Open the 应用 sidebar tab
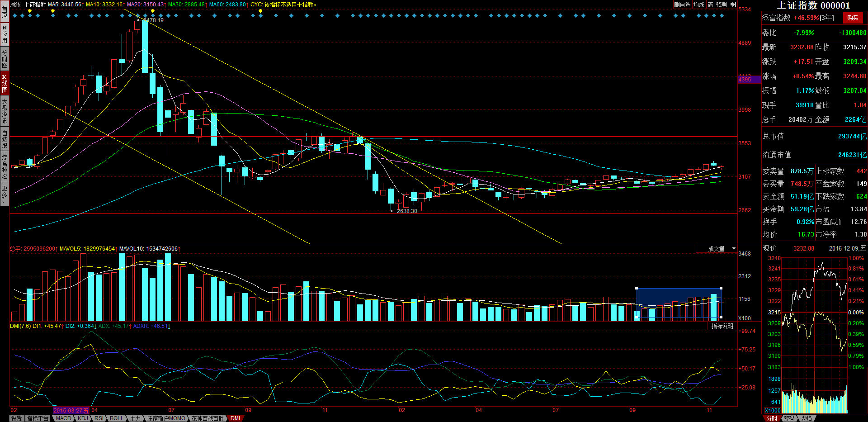This screenshot has height=422, width=868. pyautogui.click(x=5, y=34)
